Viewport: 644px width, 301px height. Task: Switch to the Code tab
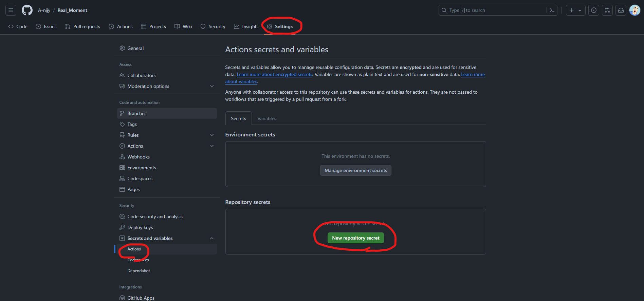point(18,26)
